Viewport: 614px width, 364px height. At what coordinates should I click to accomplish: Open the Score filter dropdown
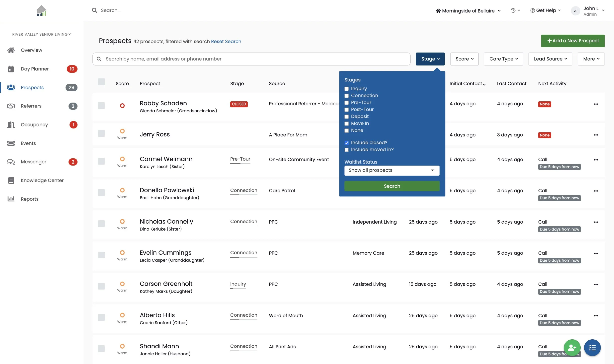click(x=464, y=59)
